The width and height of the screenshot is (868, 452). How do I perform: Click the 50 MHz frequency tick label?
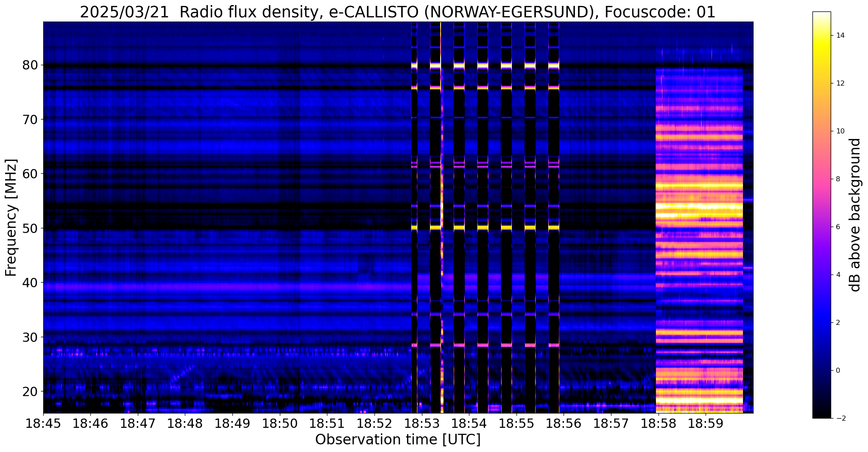click(x=30, y=228)
